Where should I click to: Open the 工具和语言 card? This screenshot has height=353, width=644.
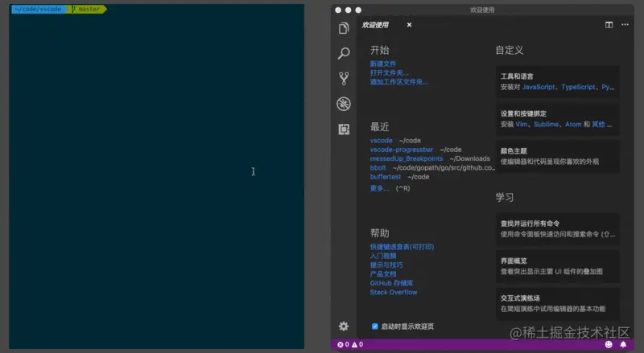click(558, 82)
